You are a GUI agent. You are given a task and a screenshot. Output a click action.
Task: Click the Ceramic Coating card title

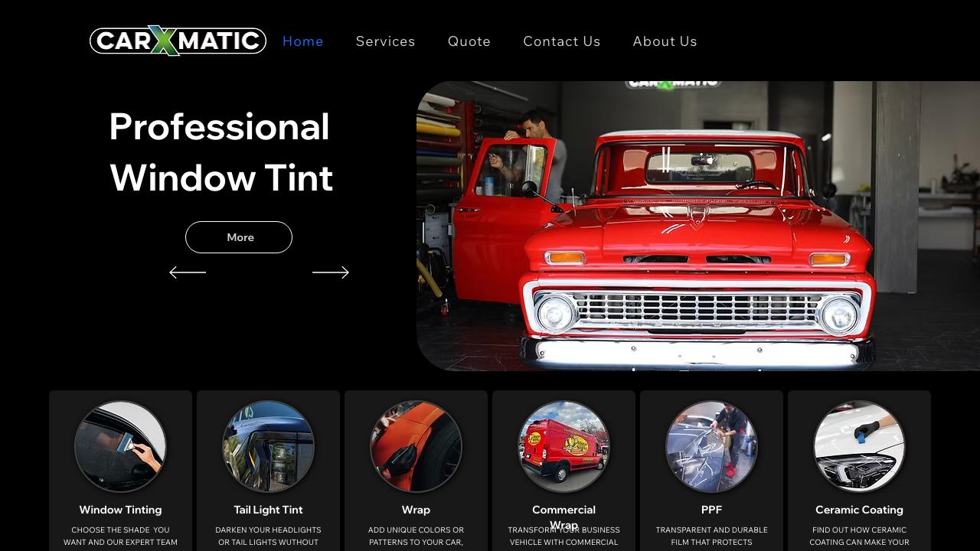pos(859,510)
